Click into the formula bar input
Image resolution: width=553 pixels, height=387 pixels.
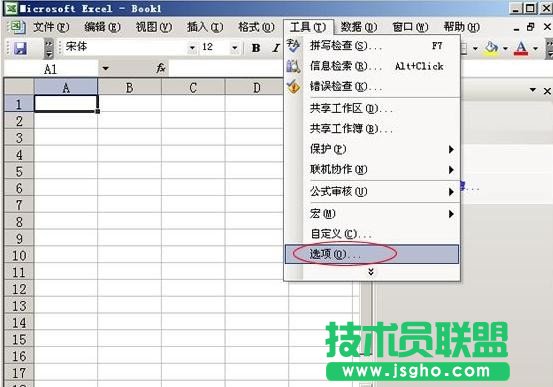(x=227, y=68)
